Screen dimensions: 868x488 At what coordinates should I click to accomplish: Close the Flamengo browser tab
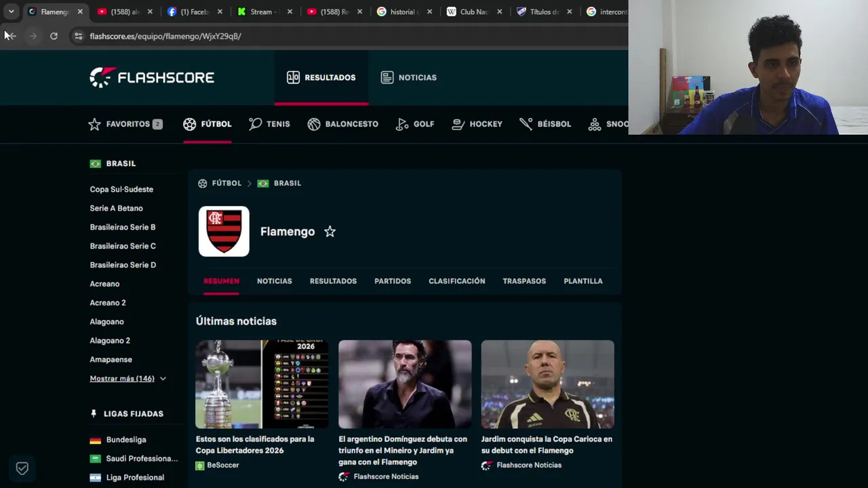click(80, 12)
